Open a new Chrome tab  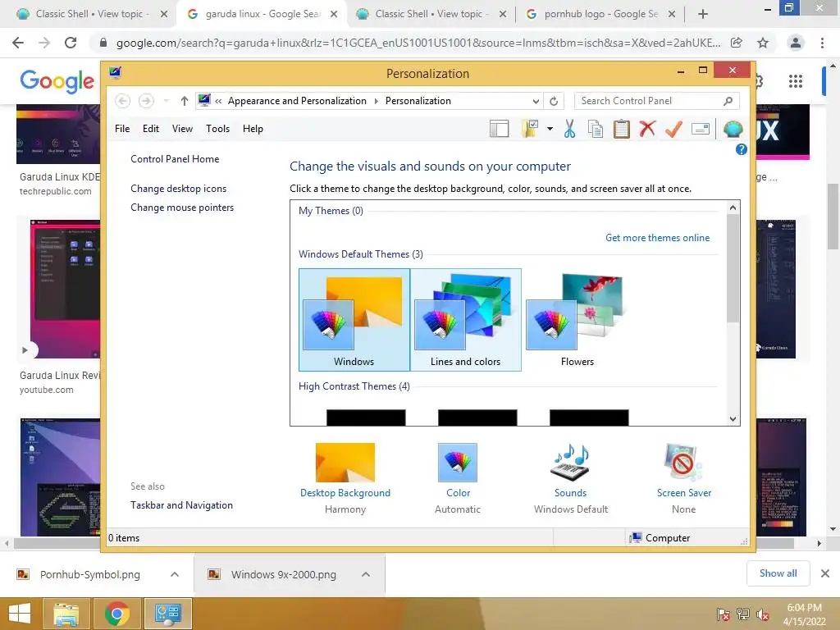coord(703,14)
